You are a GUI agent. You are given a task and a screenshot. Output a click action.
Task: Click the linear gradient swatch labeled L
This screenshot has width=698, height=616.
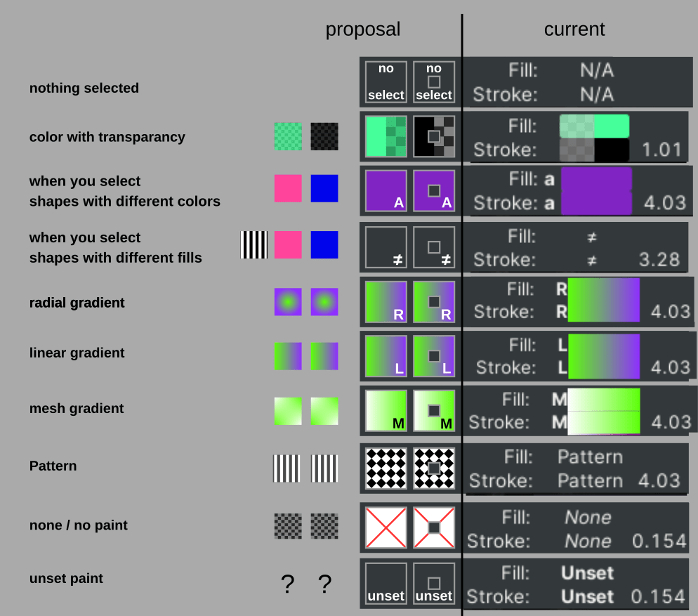pos(386,356)
